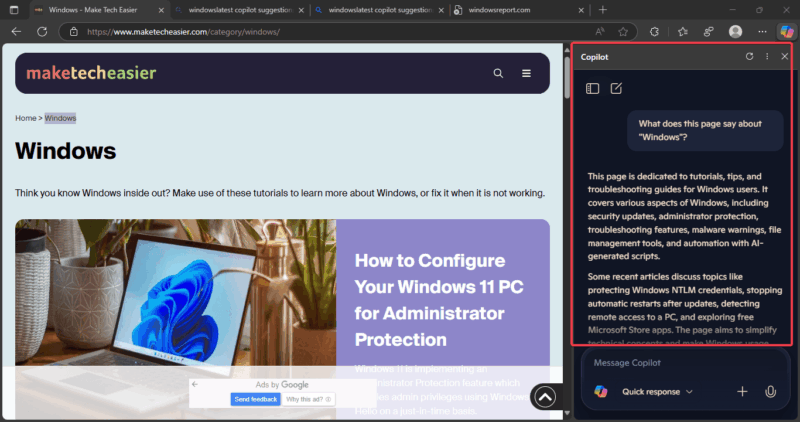The image size is (800, 422).
Task: Switch to second windowslatest copilot suggestion tab
Action: click(381, 10)
